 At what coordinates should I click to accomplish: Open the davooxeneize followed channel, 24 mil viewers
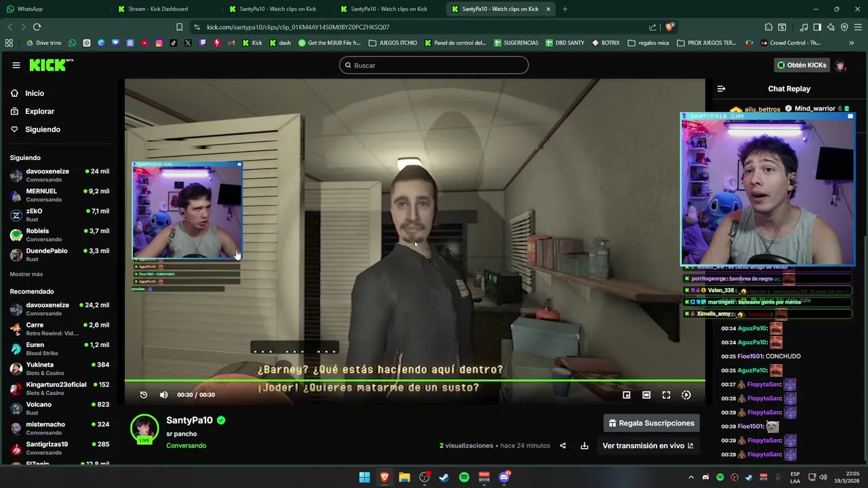[x=60, y=175]
